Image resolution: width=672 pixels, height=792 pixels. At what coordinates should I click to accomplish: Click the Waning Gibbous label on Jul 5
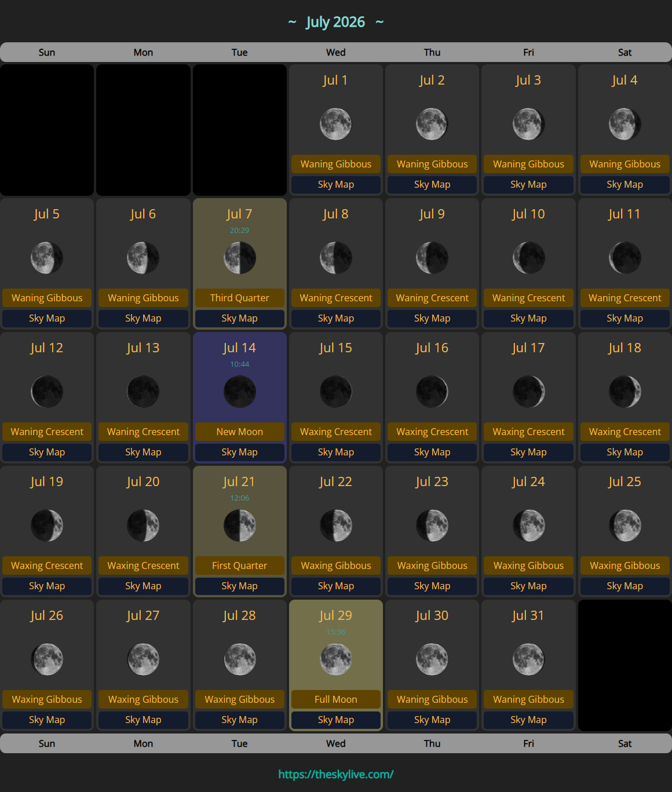[47, 298]
